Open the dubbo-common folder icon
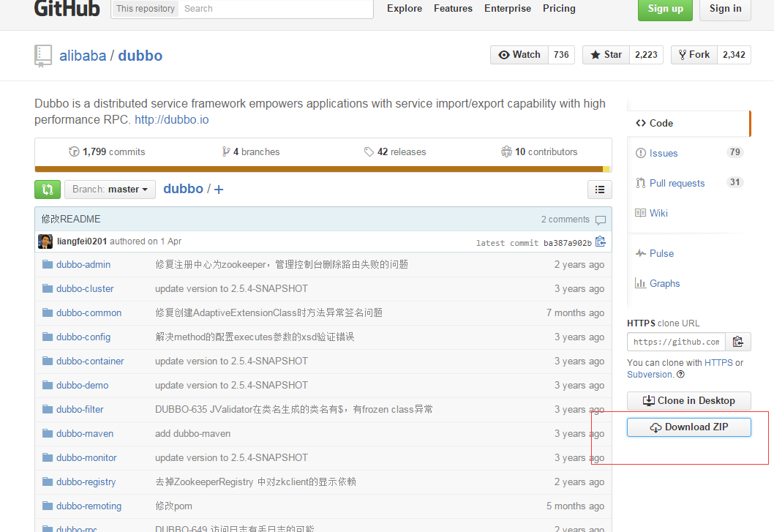The height and width of the screenshot is (532, 774). click(48, 312)
